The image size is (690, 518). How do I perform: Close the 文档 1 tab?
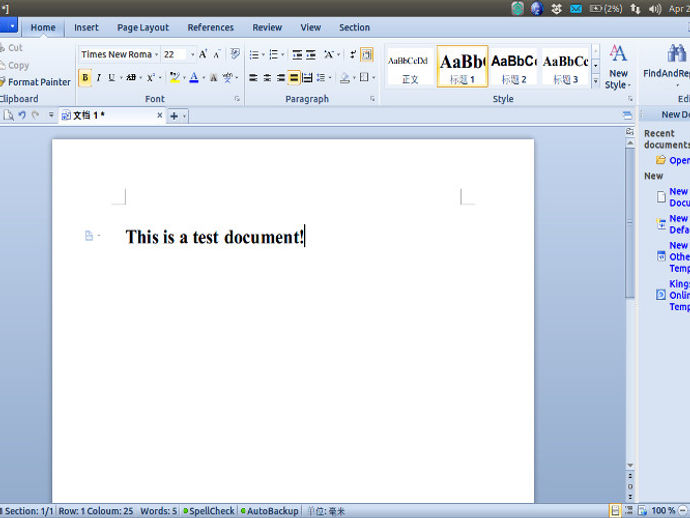160,115
